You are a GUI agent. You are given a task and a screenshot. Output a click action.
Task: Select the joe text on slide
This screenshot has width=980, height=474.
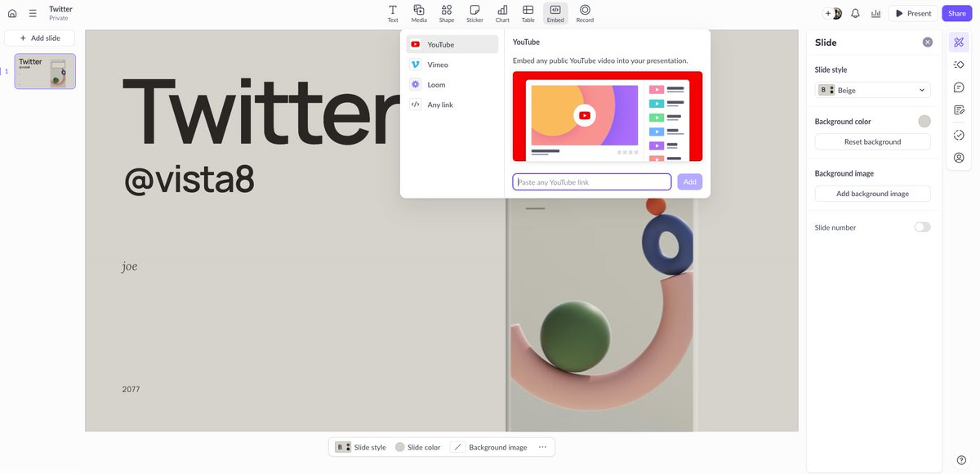[130, 266]
